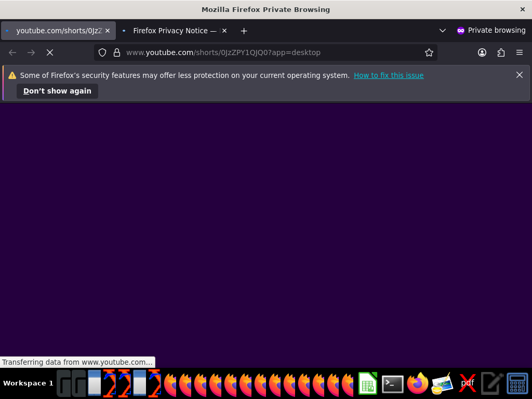532x399 pixels.
Task: Open the crossed-out pdf taskbar icon
Action: coord(467,383)
